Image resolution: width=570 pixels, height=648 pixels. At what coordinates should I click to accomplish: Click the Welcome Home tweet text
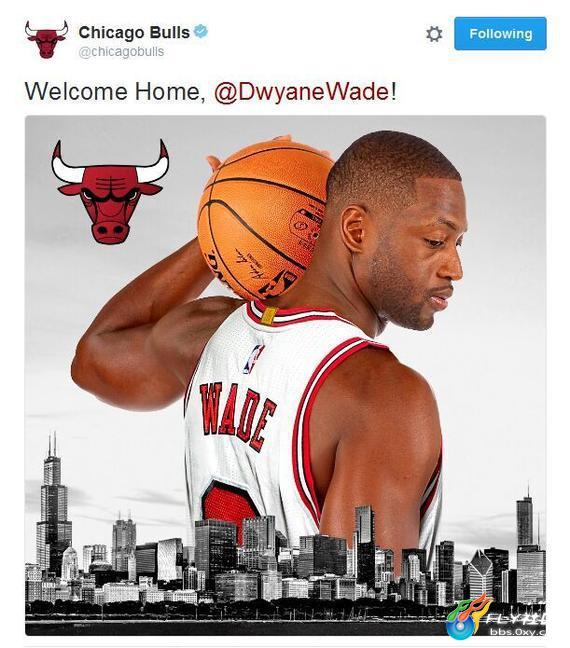coord(210,91)
